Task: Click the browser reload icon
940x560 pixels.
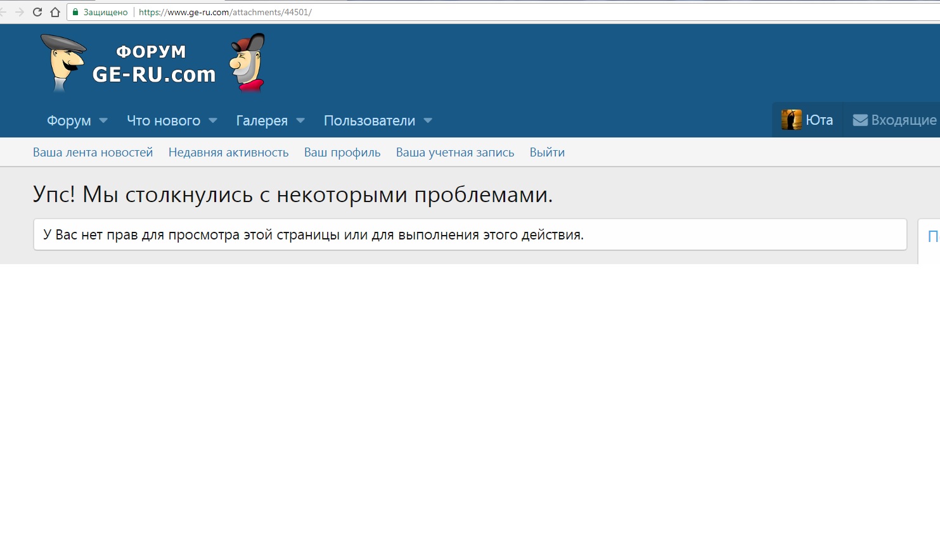Action: point(37,12)
